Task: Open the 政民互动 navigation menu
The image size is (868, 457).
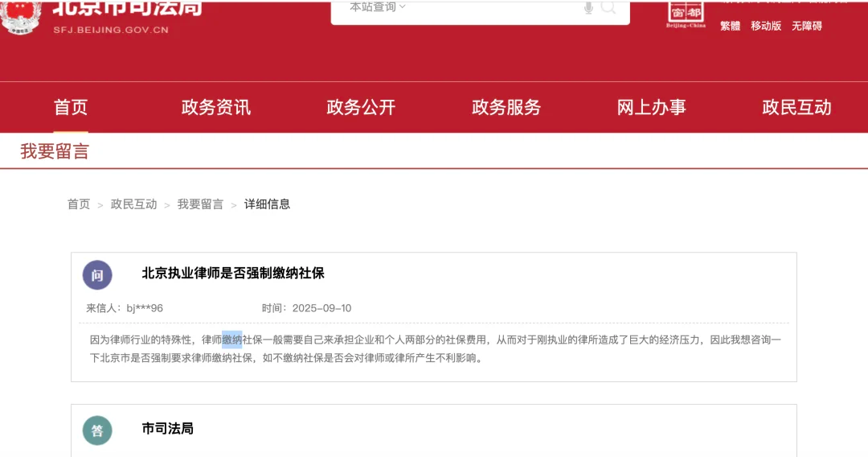Action: [796, 108]
